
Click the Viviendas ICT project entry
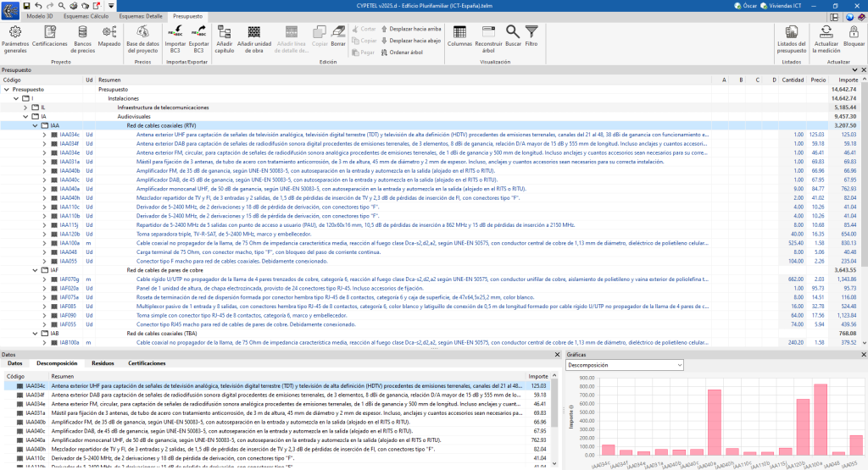click(781, 6)
